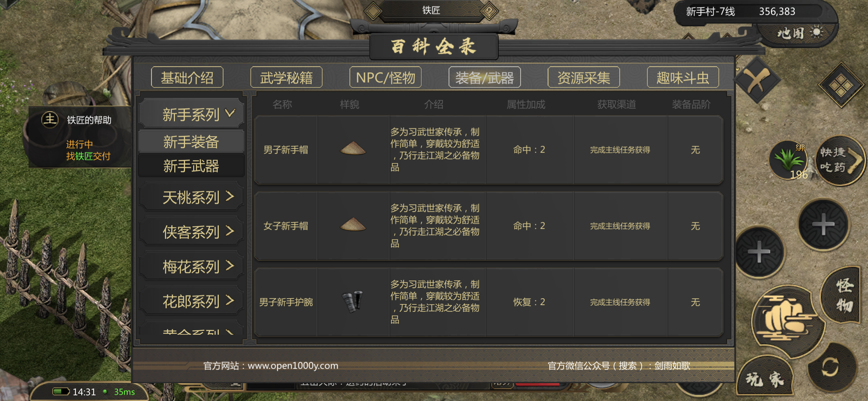Select 新手武器 in the sidebar
Image resolution: width=868 pixels, height=401 pixels.
click(x=191, y=166)
